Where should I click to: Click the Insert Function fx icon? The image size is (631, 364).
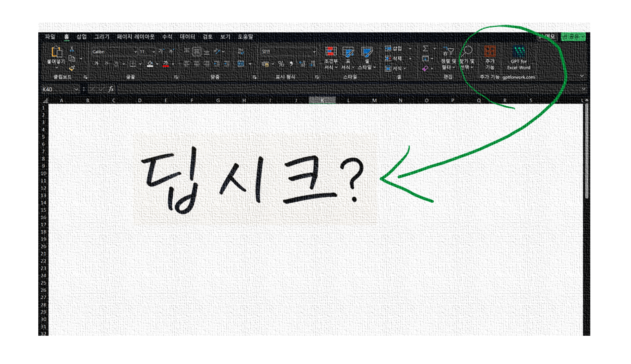111,89
